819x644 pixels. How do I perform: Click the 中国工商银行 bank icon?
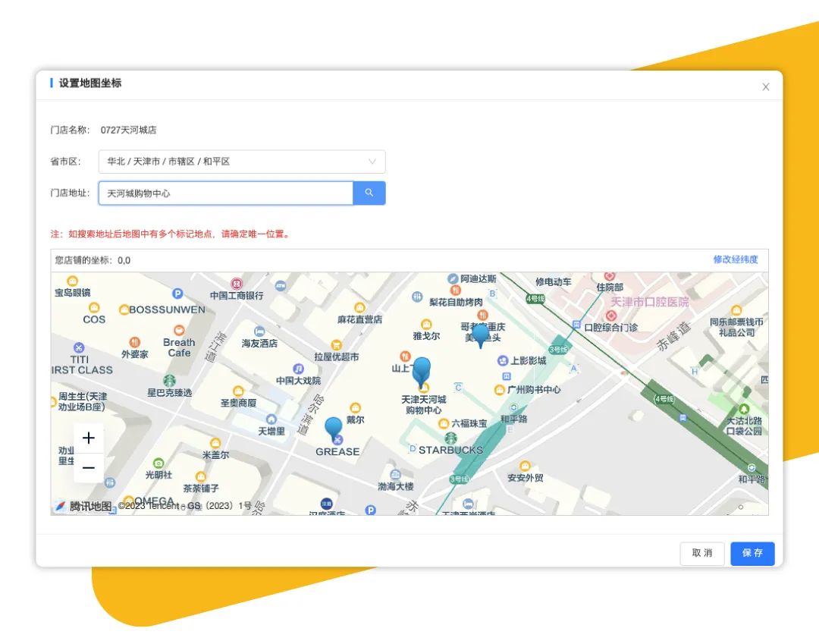tap(237, 284)
